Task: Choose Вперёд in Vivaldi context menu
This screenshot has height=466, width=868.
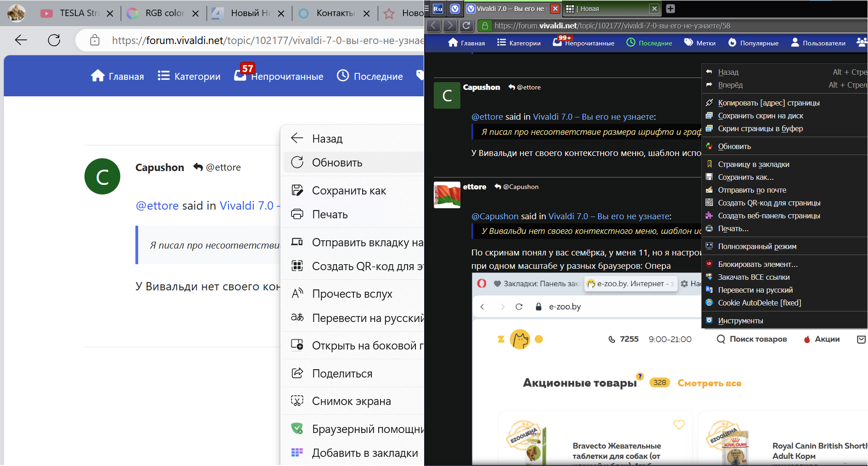Action: [x=785, y=85]
